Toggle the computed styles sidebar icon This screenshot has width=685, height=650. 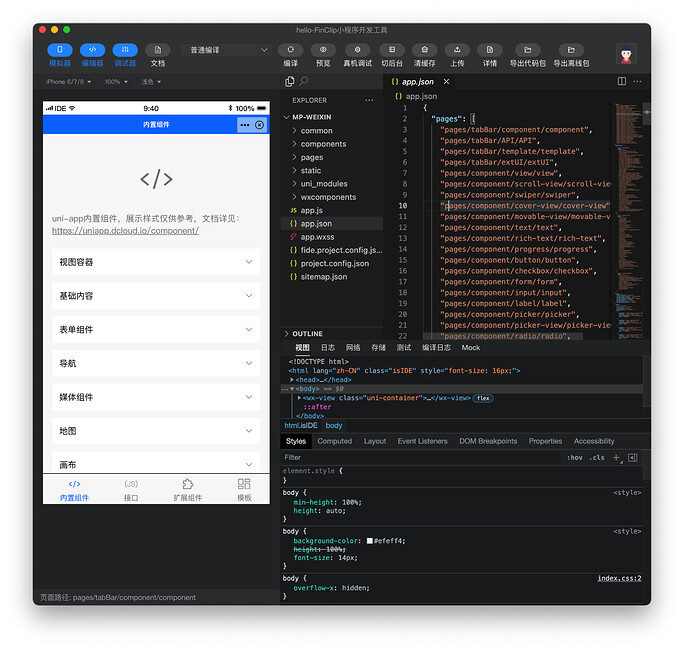633,458
